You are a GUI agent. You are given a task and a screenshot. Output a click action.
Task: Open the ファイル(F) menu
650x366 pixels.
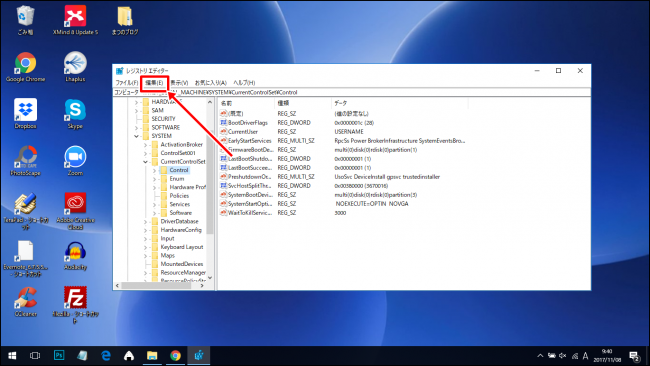coord(126,83)
